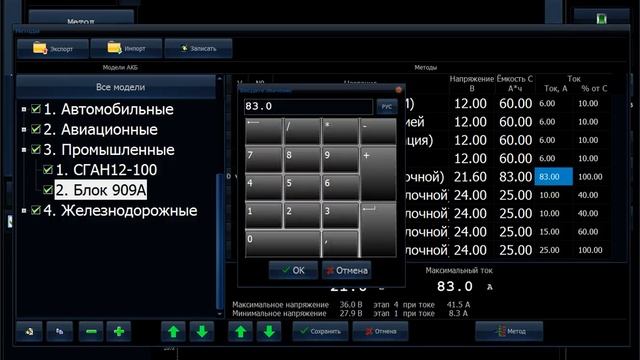Click the Записать button
Image resolution: width=640 pixels, height=360 pixels.
(198, 49)
